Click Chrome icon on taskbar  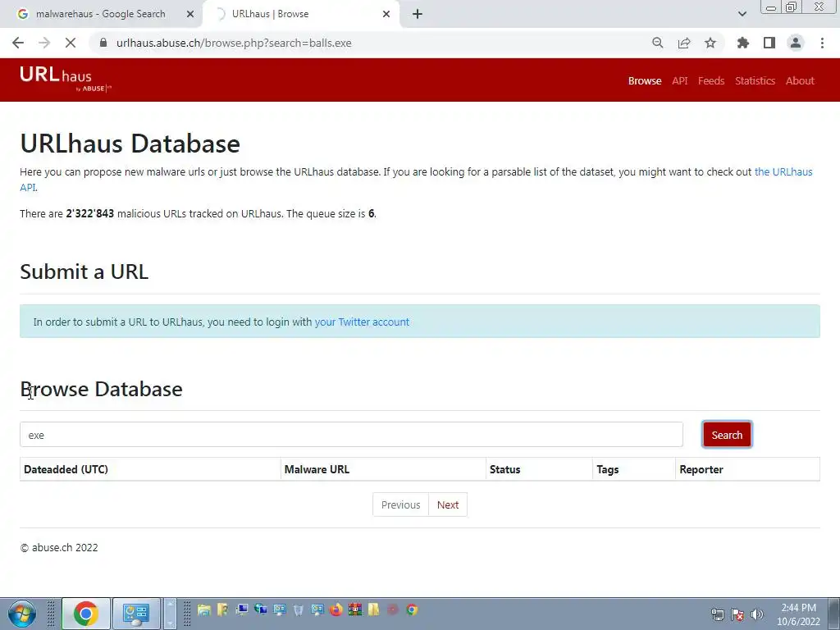[x=85, y=614]
